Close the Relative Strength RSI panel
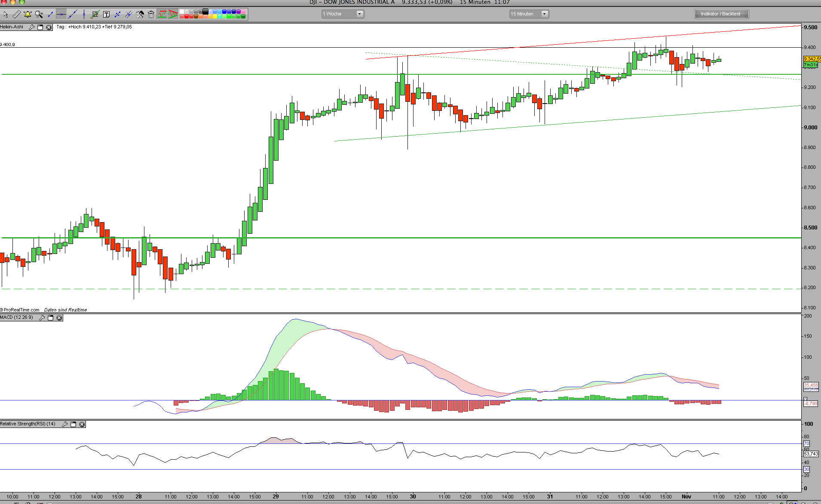The width and height of the screenshot is (821, 504). pyautogui.click(x=82, y=424)
